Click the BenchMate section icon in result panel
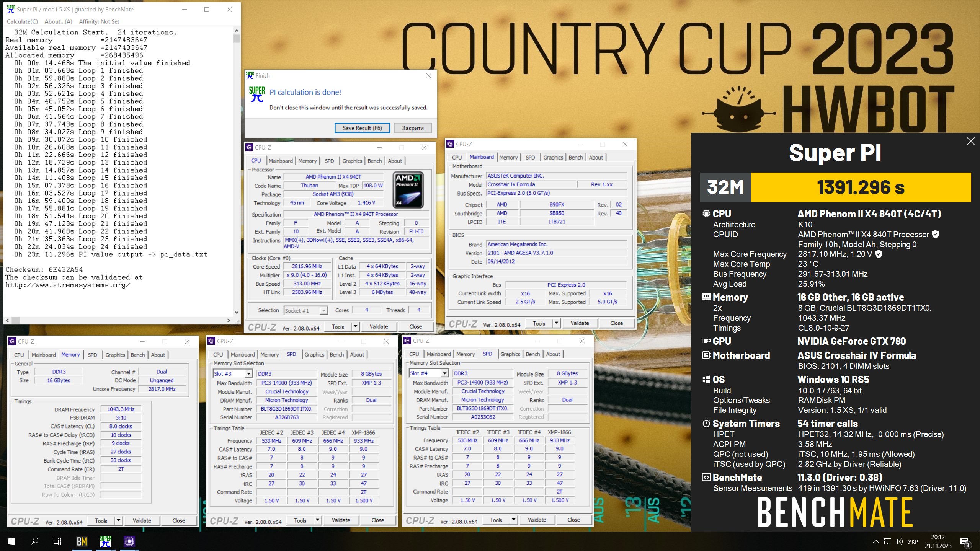Screen dimensions: 980x551 [x=706, y=477]
